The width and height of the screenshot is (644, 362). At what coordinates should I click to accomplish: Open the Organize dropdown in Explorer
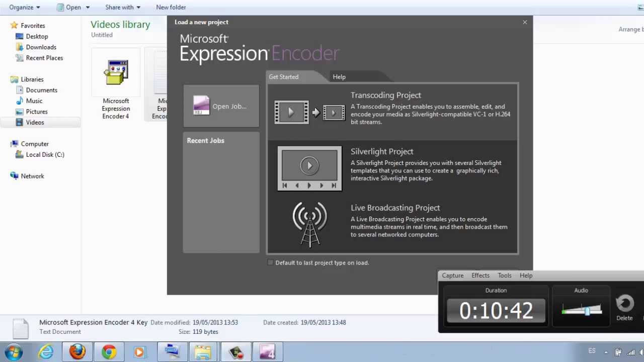coord(24,7)
